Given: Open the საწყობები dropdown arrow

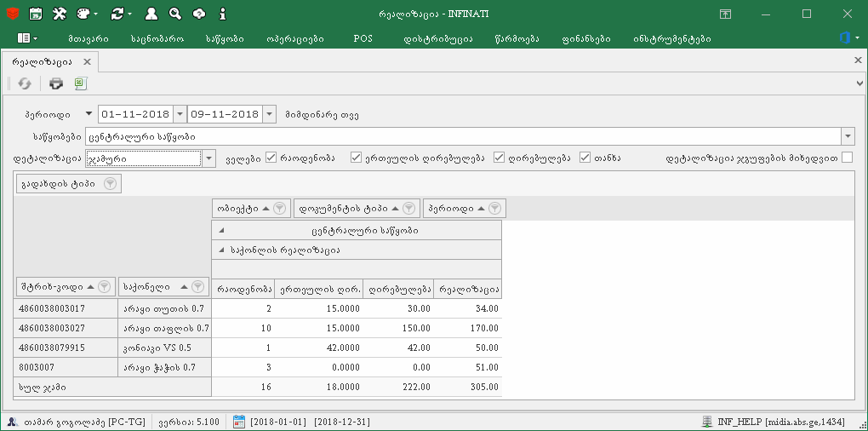Looking at the screenshot, I should [848, 136].
